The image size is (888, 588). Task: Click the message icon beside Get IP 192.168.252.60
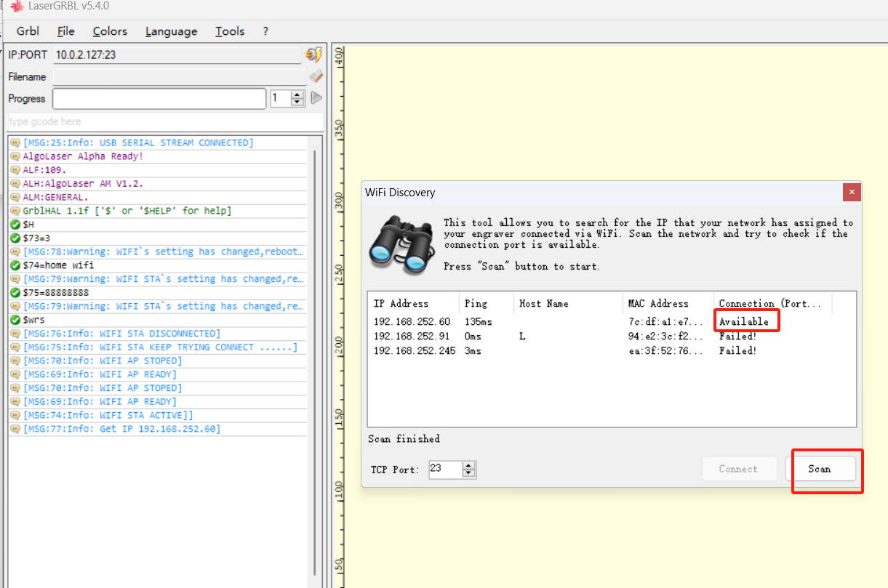(15, 429)
